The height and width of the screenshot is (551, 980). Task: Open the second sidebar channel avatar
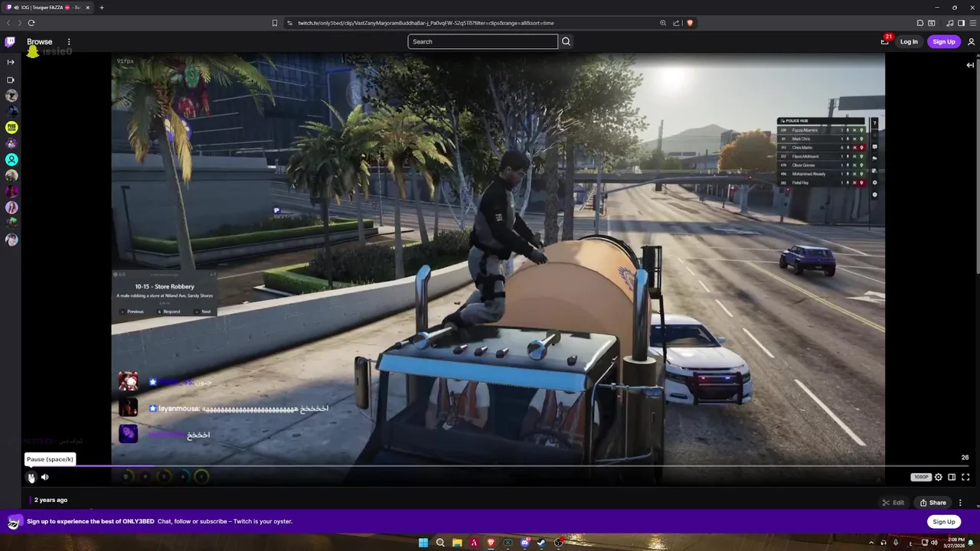tap(11, 112)
